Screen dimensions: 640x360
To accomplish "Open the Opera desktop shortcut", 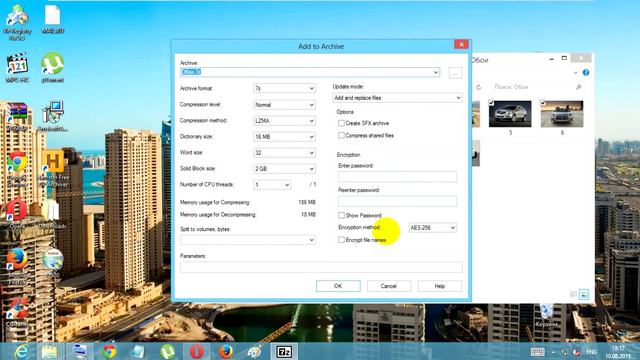I will coord(17,213).
